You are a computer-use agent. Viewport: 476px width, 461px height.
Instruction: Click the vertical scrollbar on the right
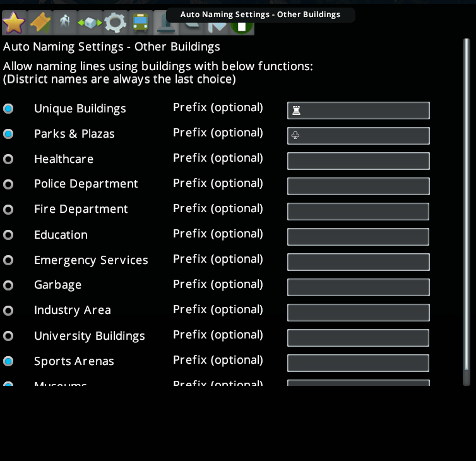coord(467,208)
